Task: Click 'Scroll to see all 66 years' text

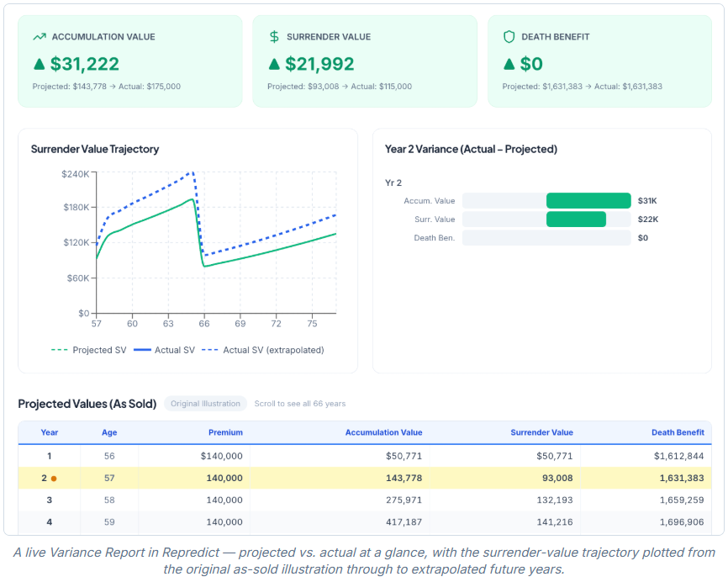Action: point(299,404)
